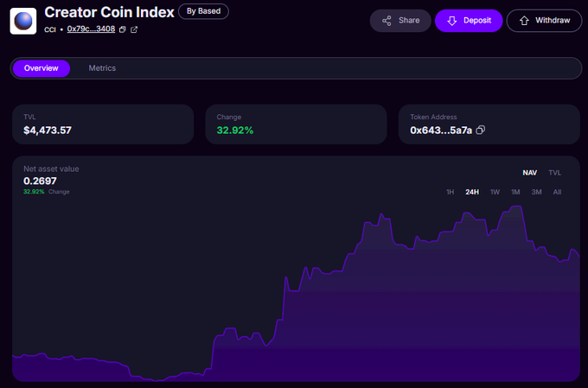Click the Creator Coin Index logo icon

point(22,21)
